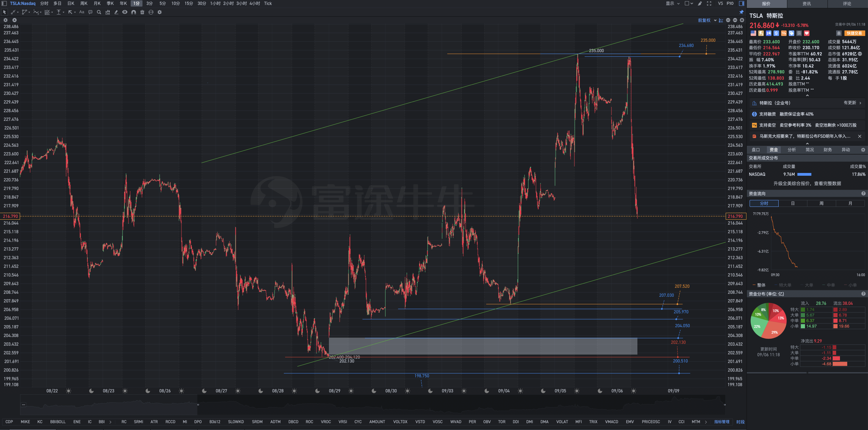868x430 pixels.
Task: Click the sync drawings icon
Action: 151,12
